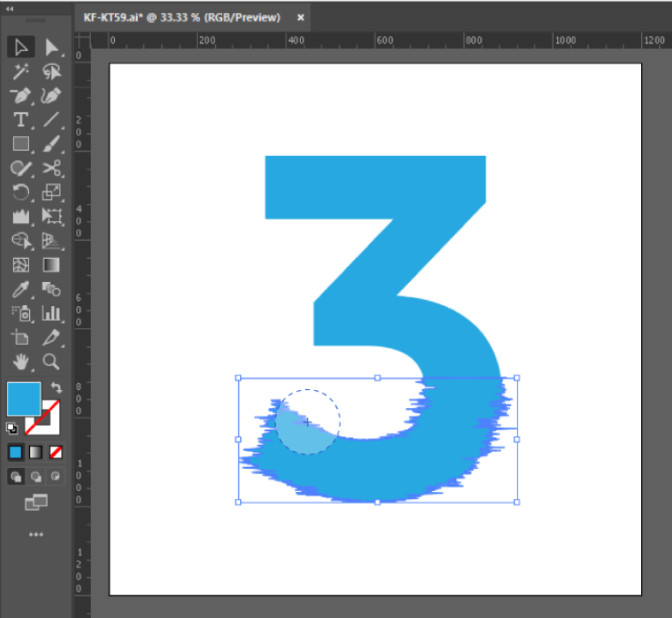Select the Line Segment tool

click(51, 120)
